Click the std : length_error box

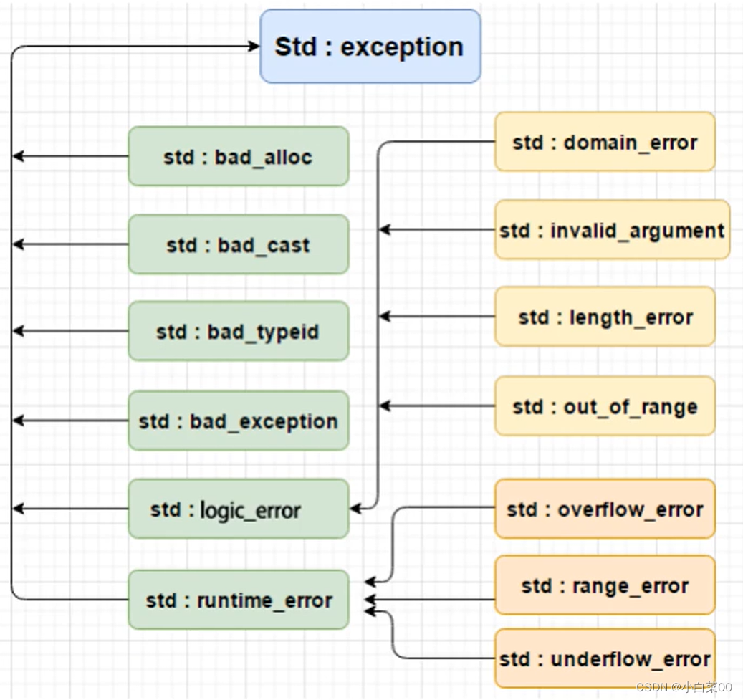pyautogui.click(x=604, y=317)
